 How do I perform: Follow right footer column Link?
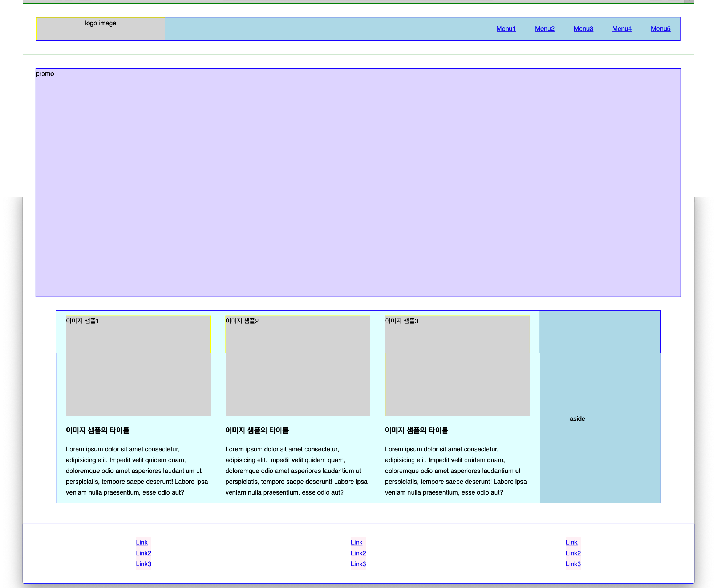pos(571,543)
